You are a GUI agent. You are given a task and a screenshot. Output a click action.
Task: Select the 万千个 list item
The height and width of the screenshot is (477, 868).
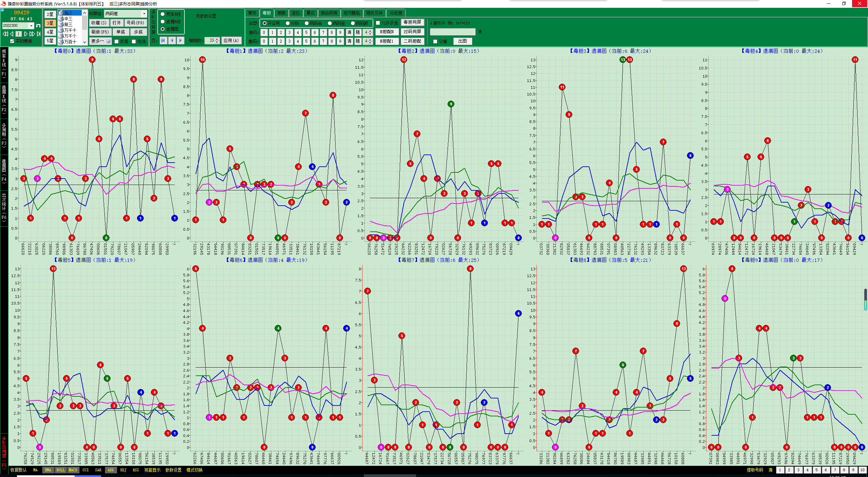click(70, 36)
